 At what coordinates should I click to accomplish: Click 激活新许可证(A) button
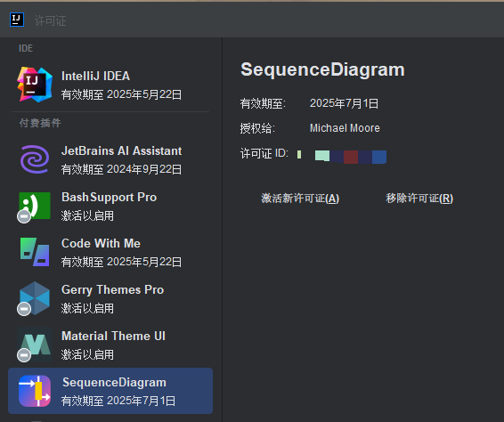[x=300, y=199]
